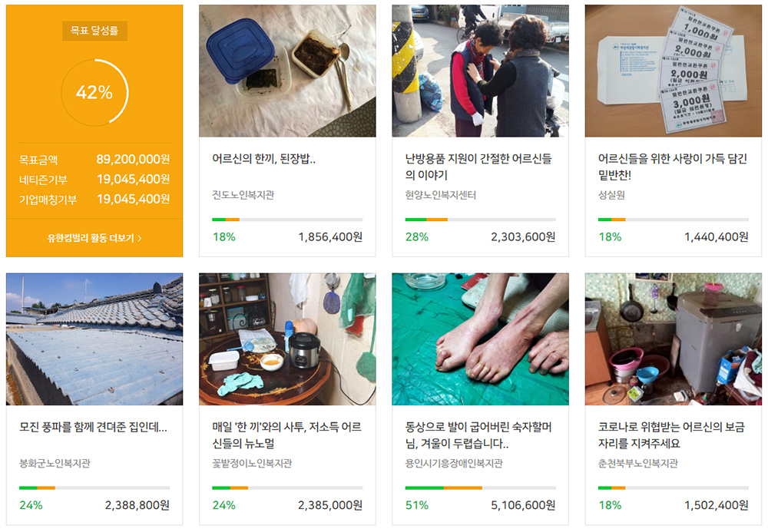This screenshot has width=768, height=532.
Task: Open title 난방용품 지원이 간절한 어르신들의 이야기
Action: tap(478, 167)
